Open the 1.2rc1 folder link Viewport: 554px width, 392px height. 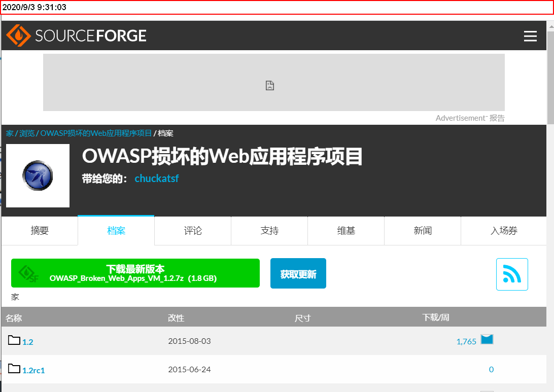[x=33, y=370]
